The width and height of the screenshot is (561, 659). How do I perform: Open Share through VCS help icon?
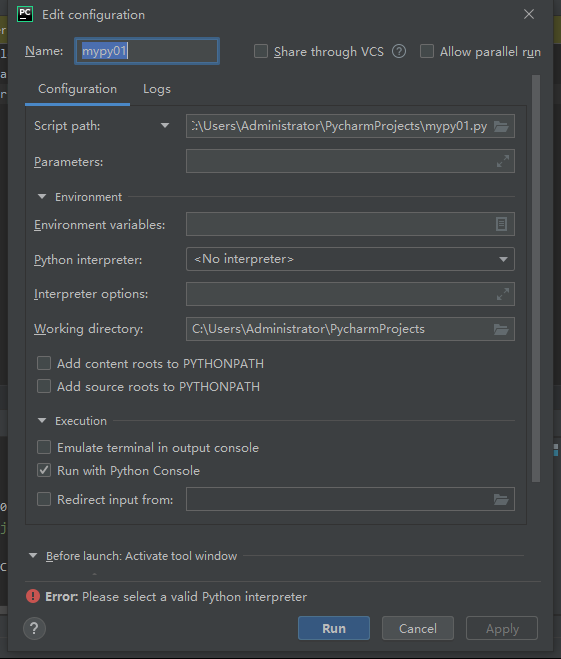coord(399,52)
